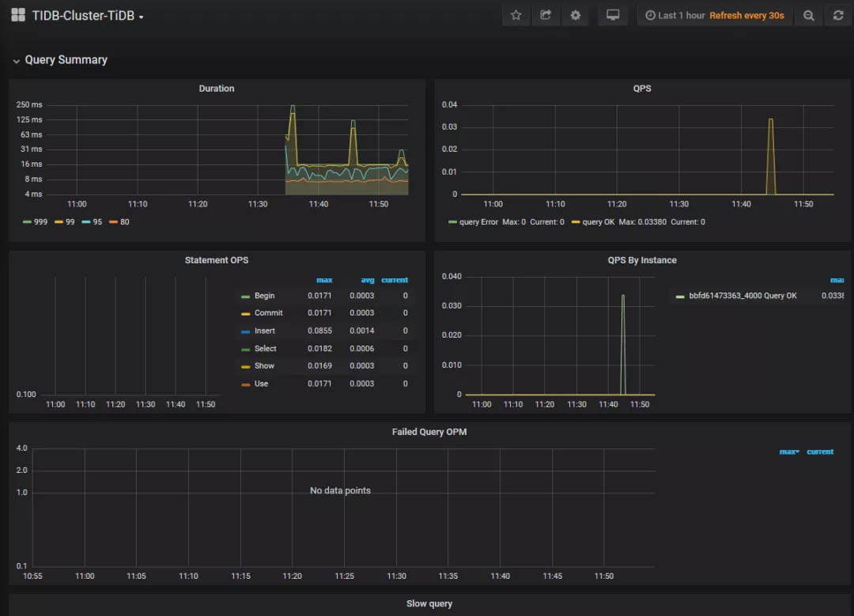
Task: Star this dashboard as favorite
Action: 516,15
